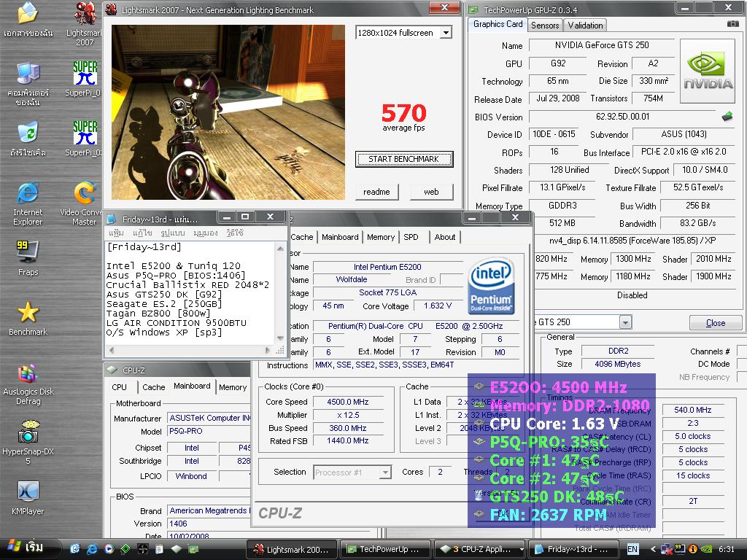
Task: Click the NVIDIA tray icon
Action: [x=707, y=549]
